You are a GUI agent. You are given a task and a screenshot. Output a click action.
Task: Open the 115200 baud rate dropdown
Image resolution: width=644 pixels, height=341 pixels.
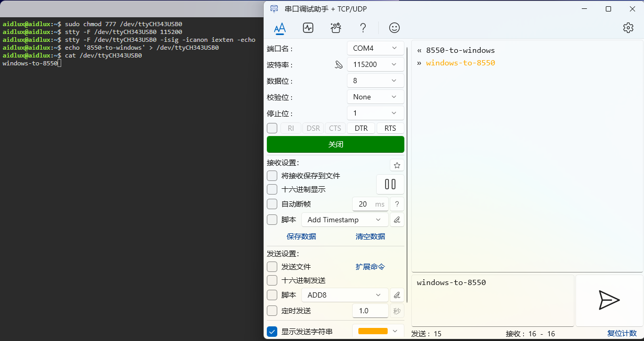(375, 64)
